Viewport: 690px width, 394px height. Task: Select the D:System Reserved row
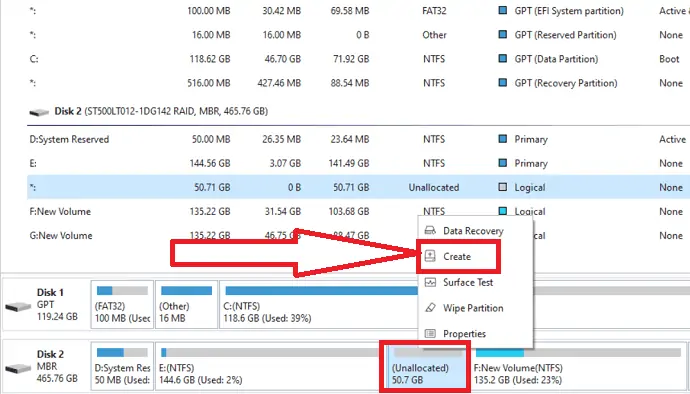(x=358, y=139)
